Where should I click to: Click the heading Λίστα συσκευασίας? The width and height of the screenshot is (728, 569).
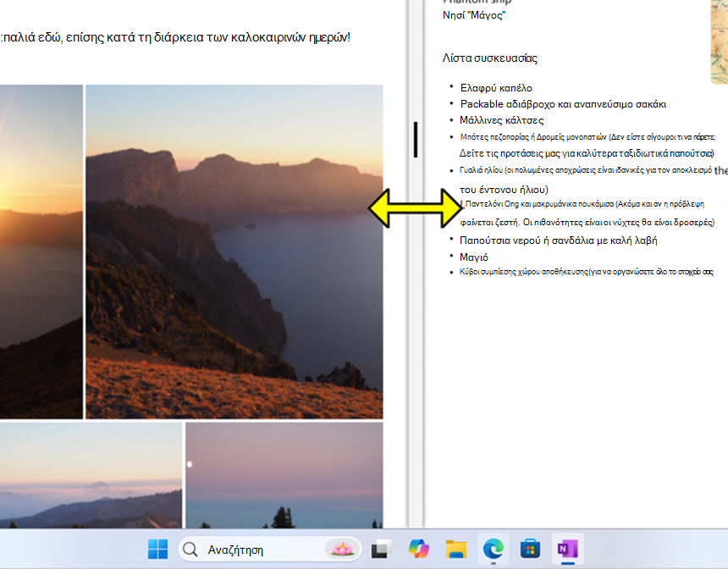[490, 58]
